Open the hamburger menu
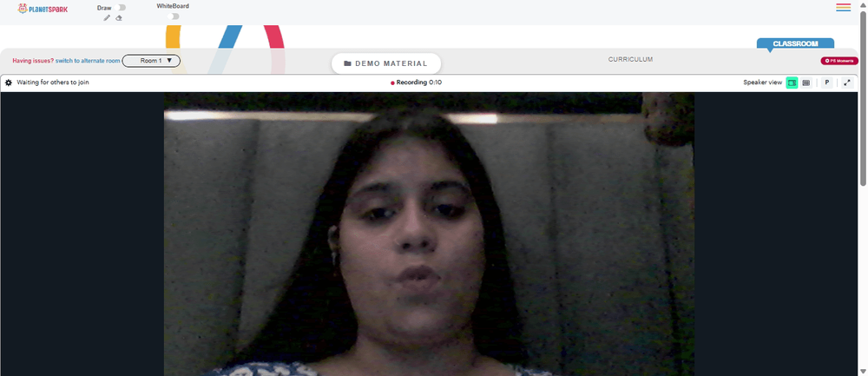This screenshot has height=376, width=868. pyautogui.click(x=843, y=7)
